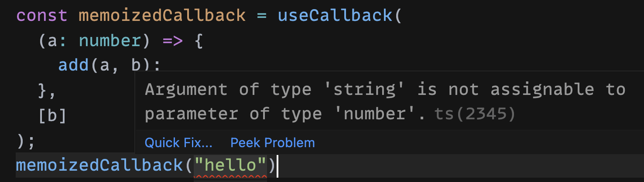Screen dimensions: 644x182
Task: Select the number type annotation
Action: pyautogui.click(x=110, y=40)
